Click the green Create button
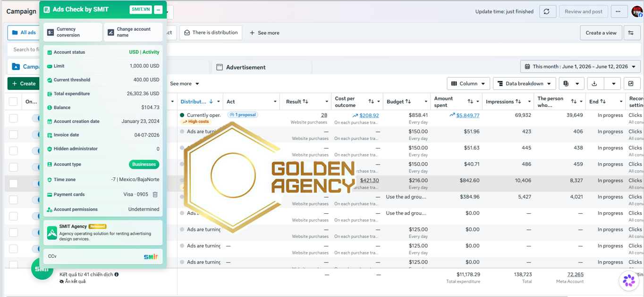Image resolution: width=644 pixels, height=297 pixels. point(23,84)
